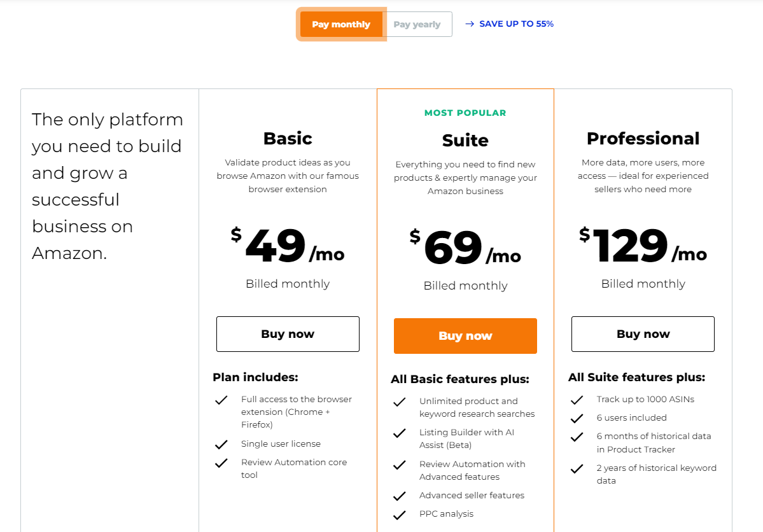763x532 pixels.
Task: Click checkmark beside PPC analysis
Action: (400, 514)
